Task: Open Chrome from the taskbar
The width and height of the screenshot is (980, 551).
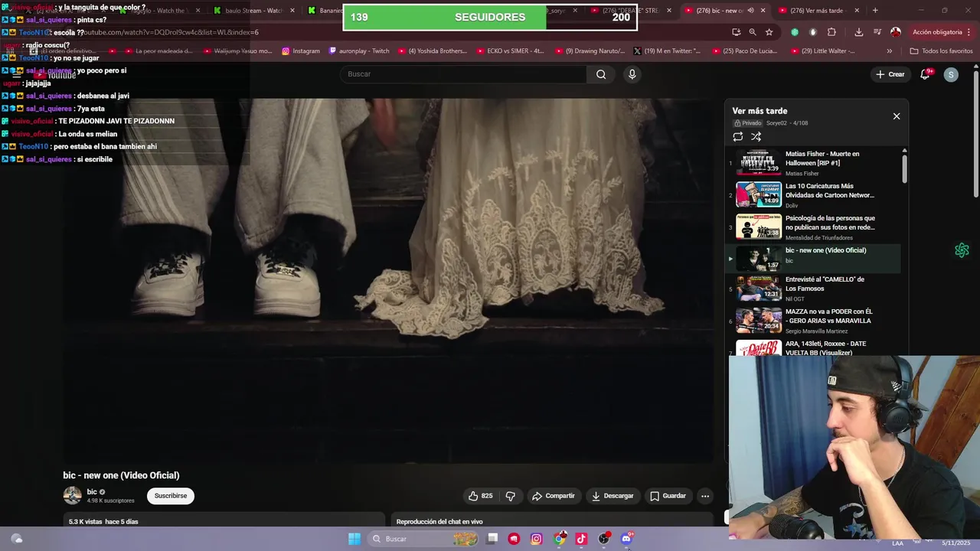Action: pos(560,539)
